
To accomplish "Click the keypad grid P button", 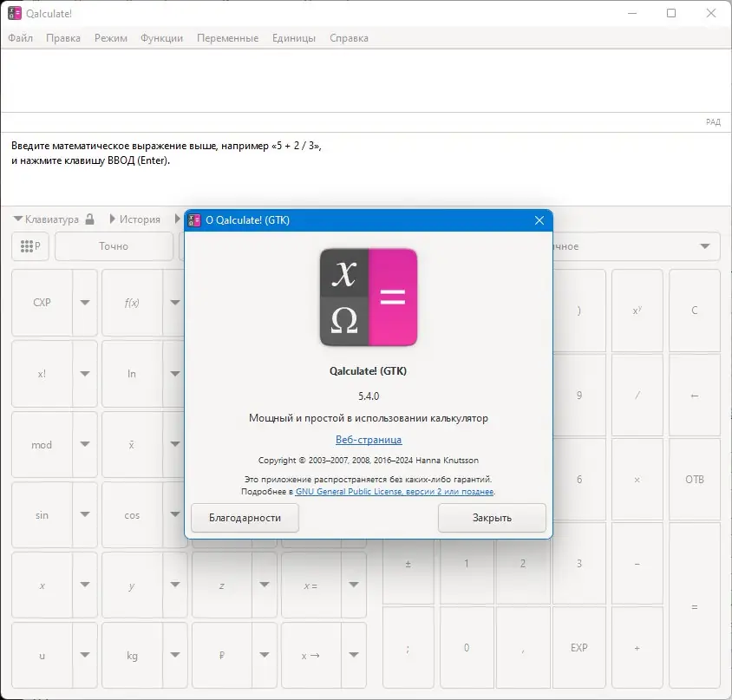I will (30, 246).
